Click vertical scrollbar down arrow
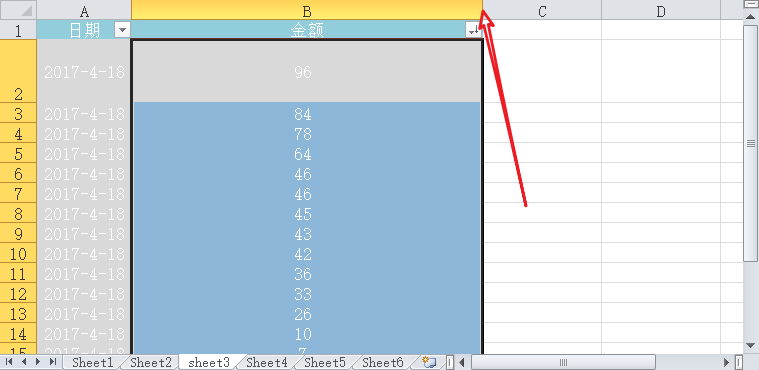759x370 pixels. click(751, 346)
